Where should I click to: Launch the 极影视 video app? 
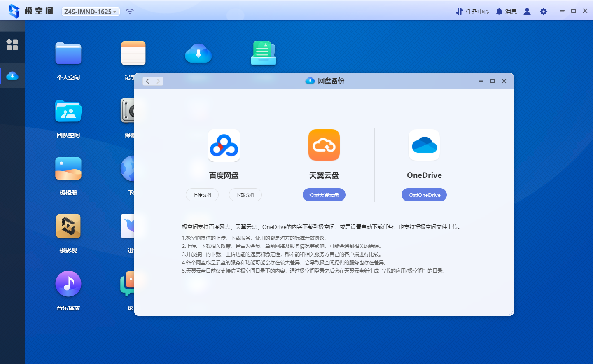(68, 226)
